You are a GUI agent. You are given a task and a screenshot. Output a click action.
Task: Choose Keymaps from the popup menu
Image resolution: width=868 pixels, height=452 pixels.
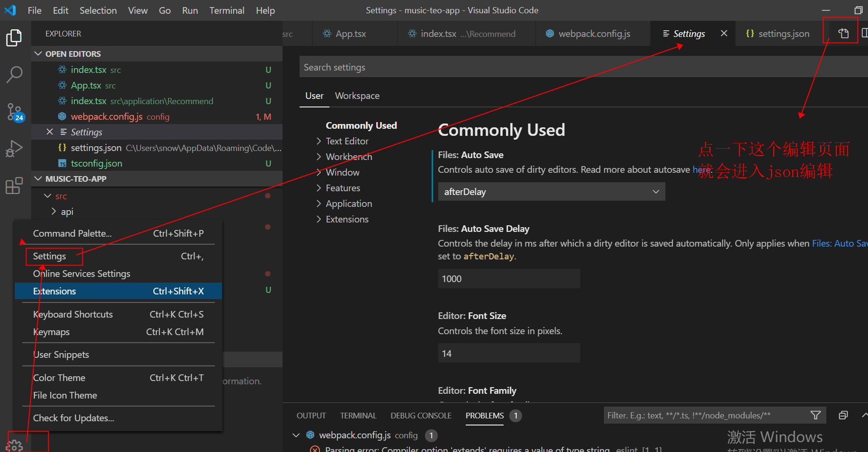(118, 332)
